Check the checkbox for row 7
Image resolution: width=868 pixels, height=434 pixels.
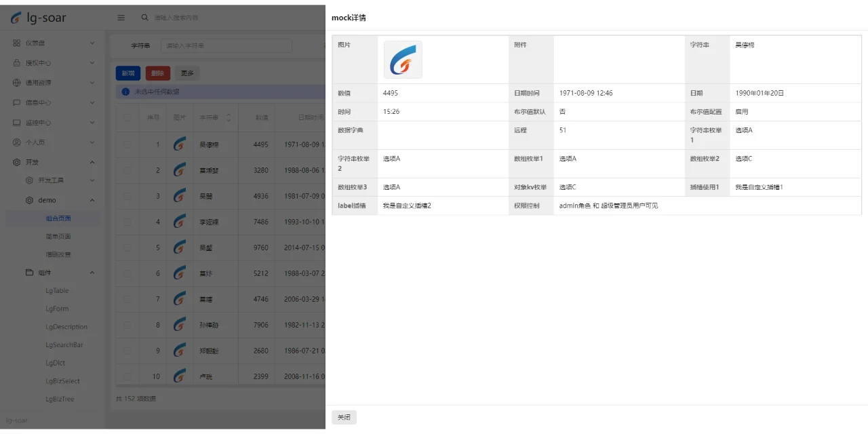pos(127,299)
